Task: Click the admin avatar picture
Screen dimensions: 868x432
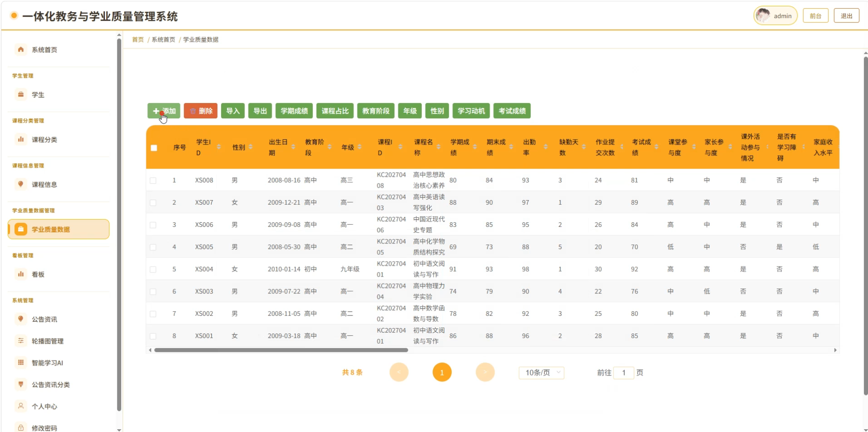Action: (763, 15)
